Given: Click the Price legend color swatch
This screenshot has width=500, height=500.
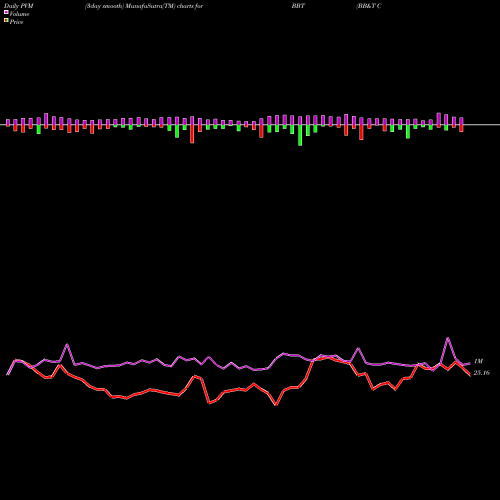Looking at the screenshot, I should point(6,21).
